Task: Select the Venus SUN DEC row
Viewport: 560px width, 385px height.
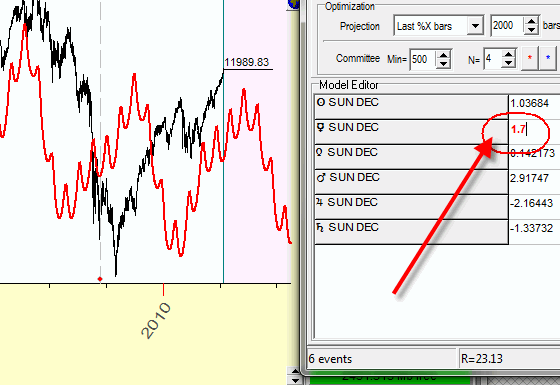Action: [x=411, y=157]
